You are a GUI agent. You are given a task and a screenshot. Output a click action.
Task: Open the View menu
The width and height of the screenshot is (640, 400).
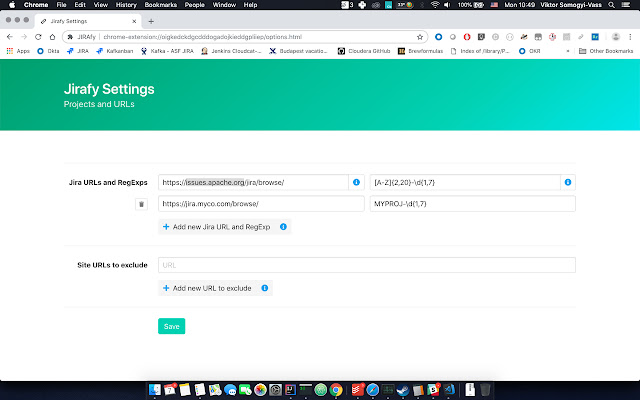click(x=100, y=5)
